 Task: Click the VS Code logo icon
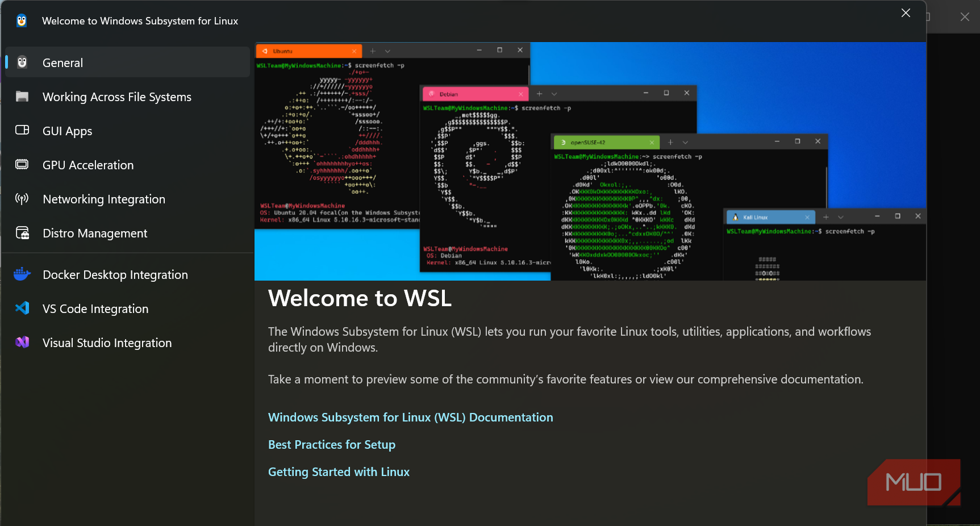tap(22, 308)
